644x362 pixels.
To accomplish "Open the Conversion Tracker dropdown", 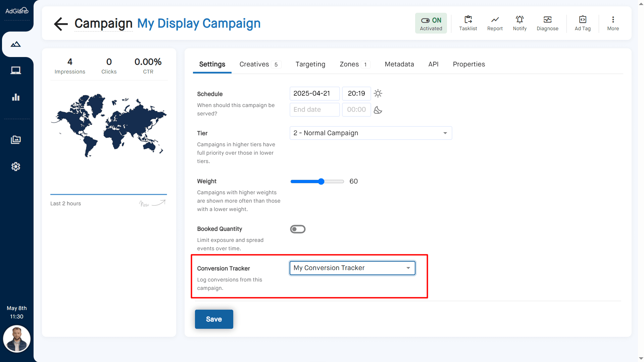I will click(x=352, y=268).
